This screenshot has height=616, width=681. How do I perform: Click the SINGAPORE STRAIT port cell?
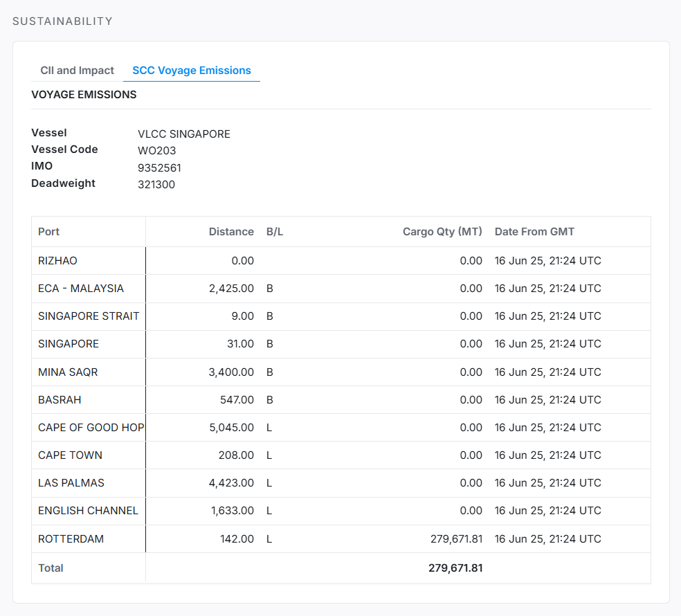pyautogui.click(x=89, y=316)
